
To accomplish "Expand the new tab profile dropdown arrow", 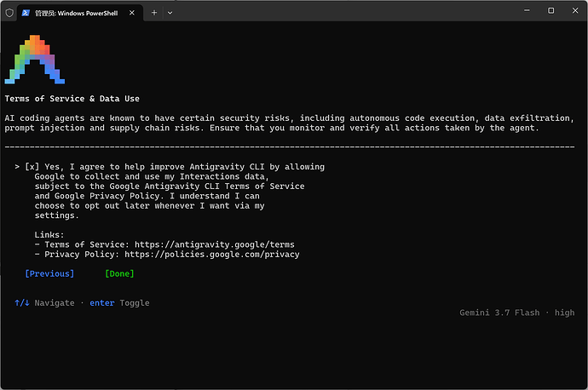I will coord(170,13).
